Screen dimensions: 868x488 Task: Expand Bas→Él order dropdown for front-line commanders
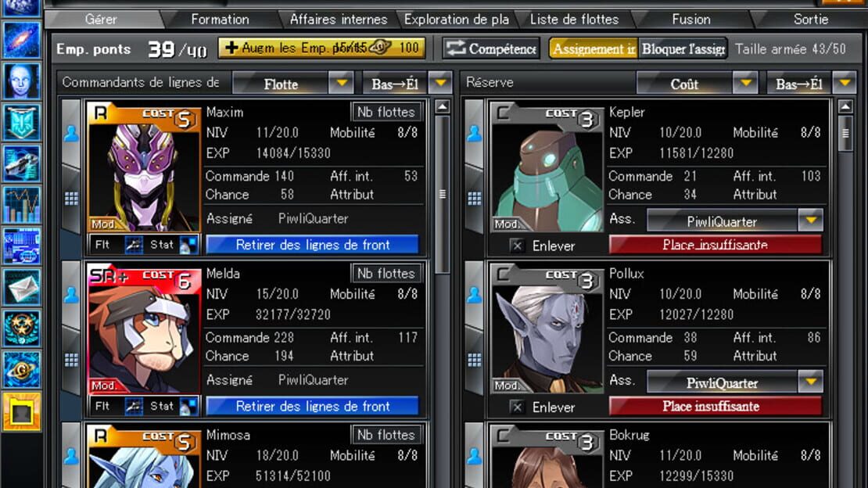click(x=407, y=84)
